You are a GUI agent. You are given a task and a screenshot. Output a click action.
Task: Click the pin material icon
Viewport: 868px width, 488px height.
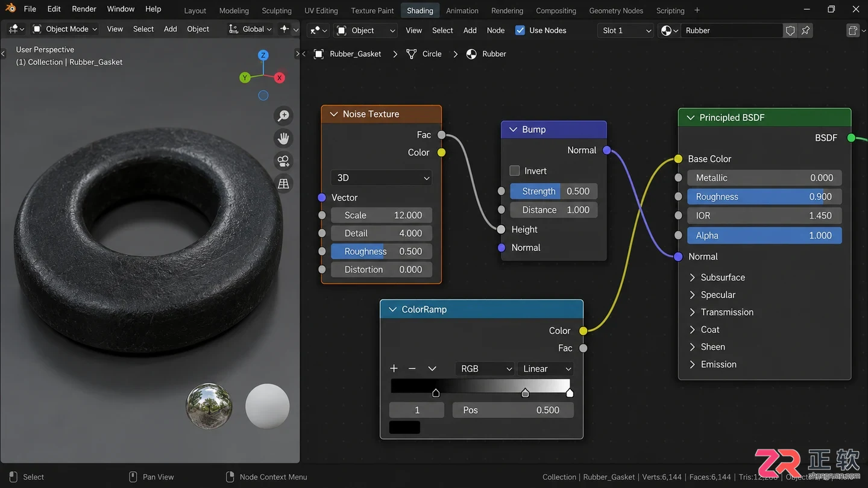[x=806, y=30]
